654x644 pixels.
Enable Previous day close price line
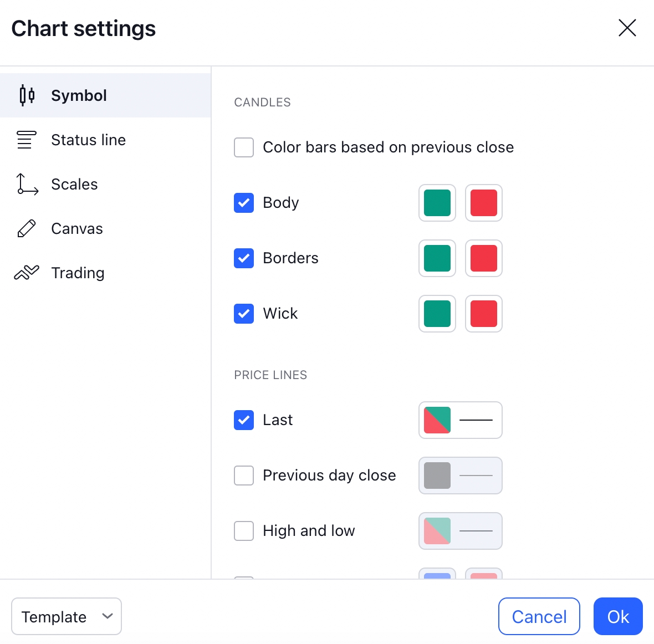244,476
